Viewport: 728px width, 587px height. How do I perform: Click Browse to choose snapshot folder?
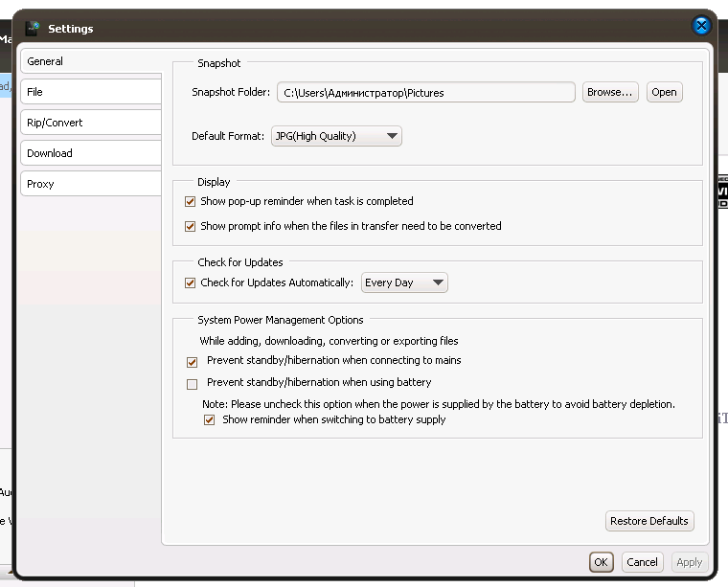tap(610, 92)
